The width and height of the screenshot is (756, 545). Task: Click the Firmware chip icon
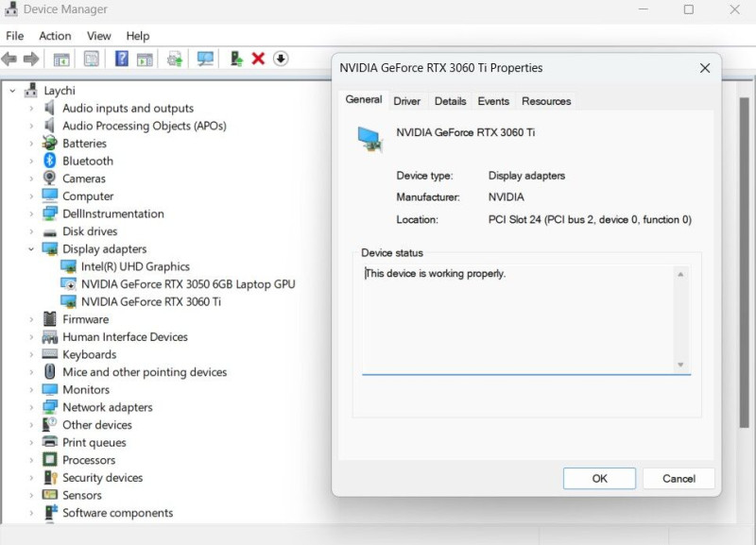point(50,318)
